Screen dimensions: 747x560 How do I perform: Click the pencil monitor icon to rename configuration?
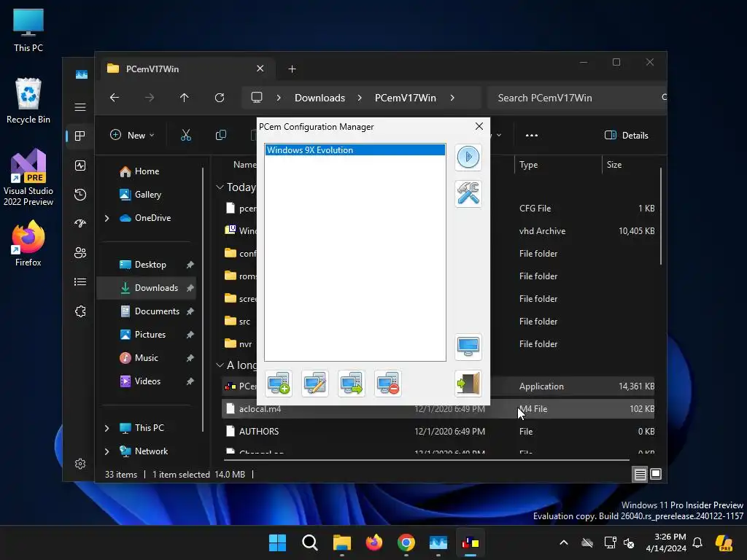click(315, 384)
